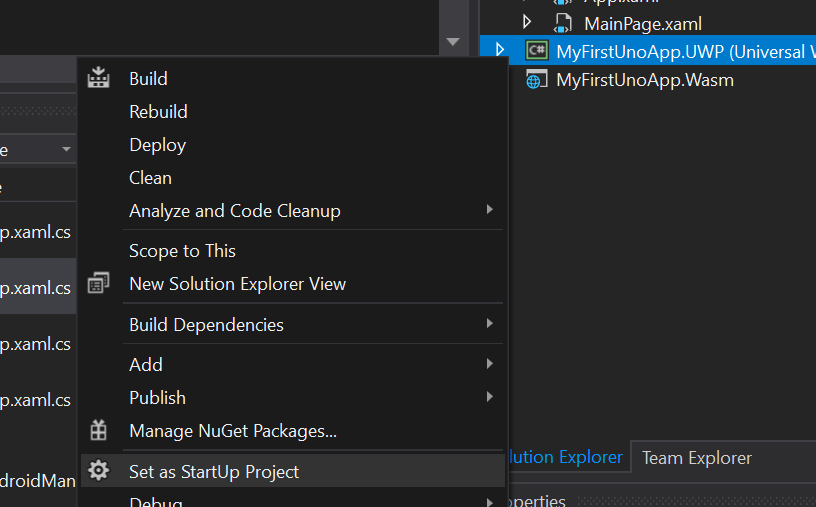This screenshot has height=507, width=816.
Task: Open the left panel dropdown arrow
Action: (66, 149)
